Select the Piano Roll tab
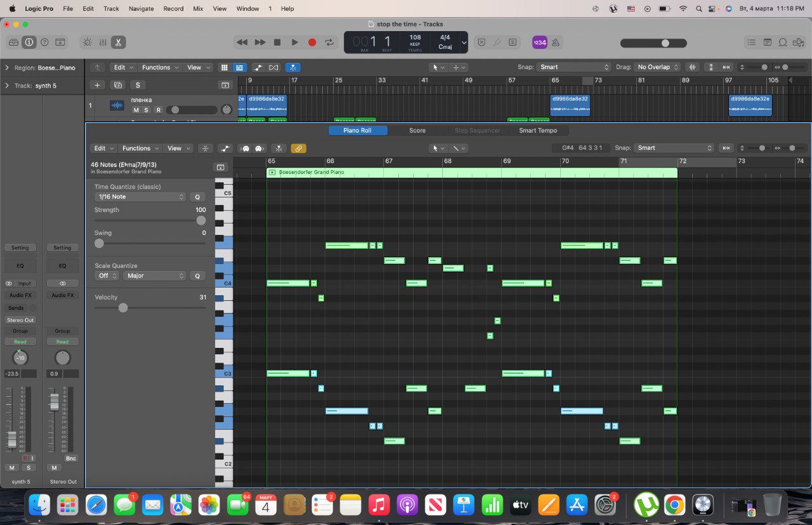The width and height of the screenshot is (812, 525). [358, 131]
